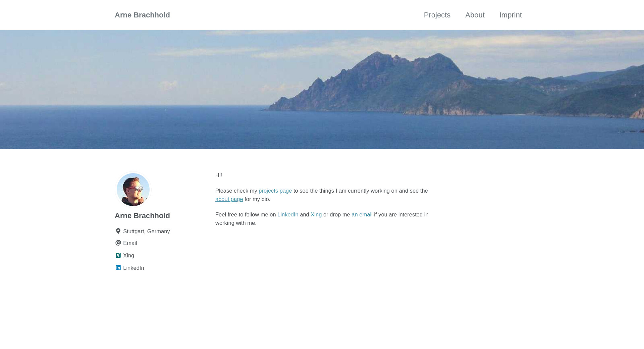
Task: Click the mountain coastline banner image
Action: [322, 89]
